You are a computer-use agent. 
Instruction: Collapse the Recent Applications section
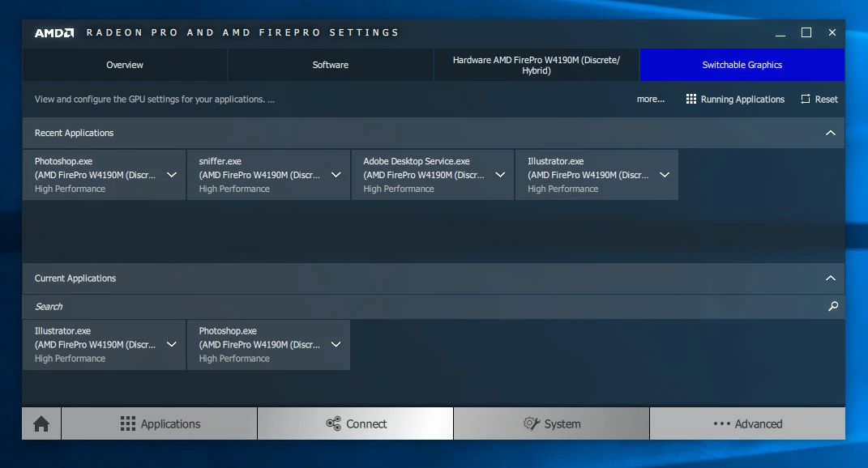[x=831, y=133]
